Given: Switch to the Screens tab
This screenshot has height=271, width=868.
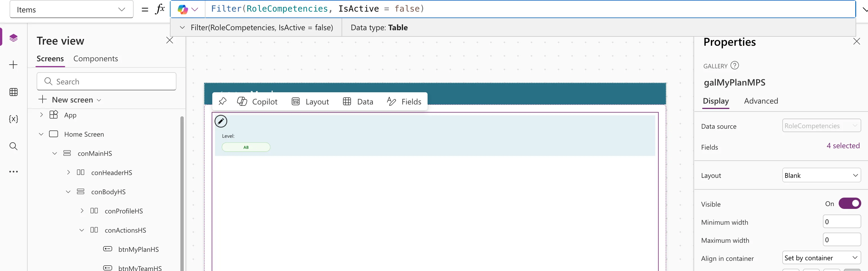Looking at the screenshot, I should click(x=50, y=59).
